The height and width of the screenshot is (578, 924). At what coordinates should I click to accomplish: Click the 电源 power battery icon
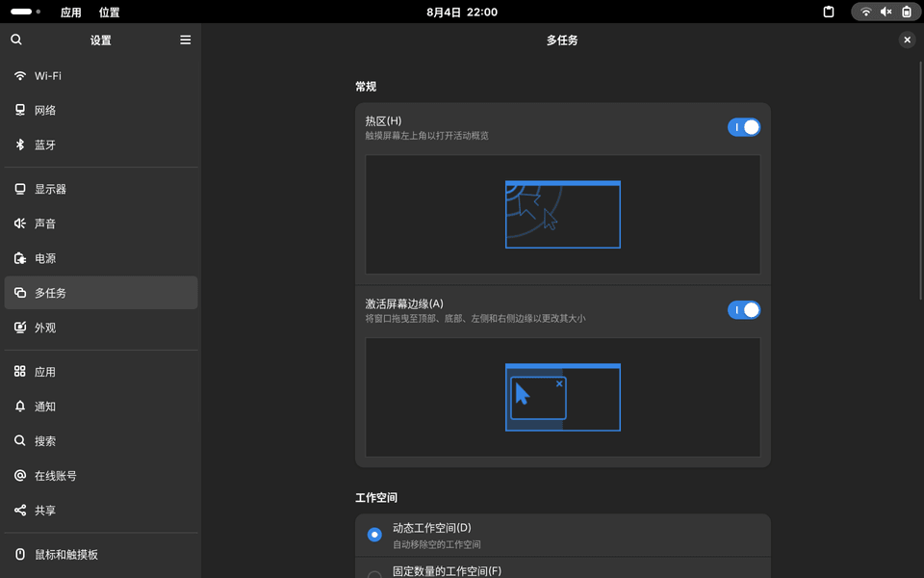(x=20, y=258)
